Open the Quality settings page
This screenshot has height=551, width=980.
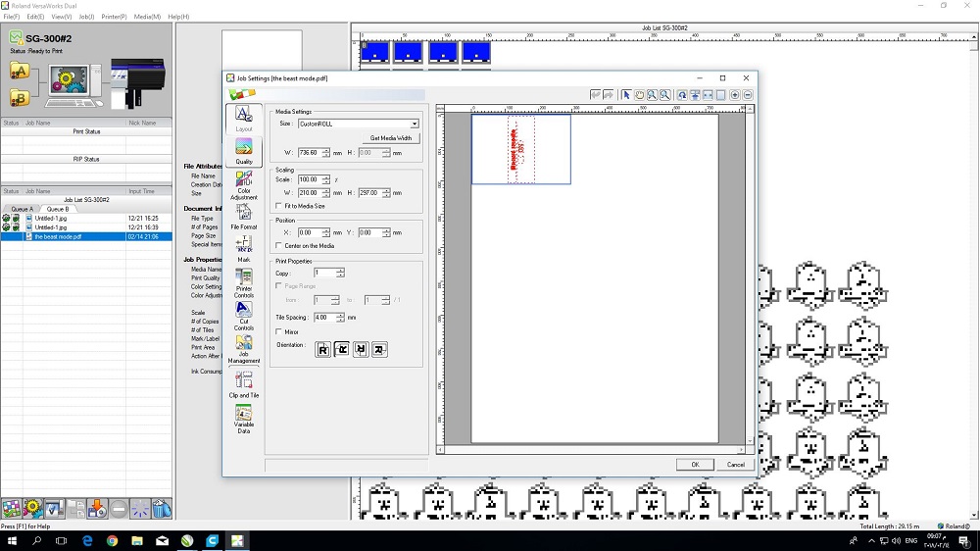(x=244, y=151)
